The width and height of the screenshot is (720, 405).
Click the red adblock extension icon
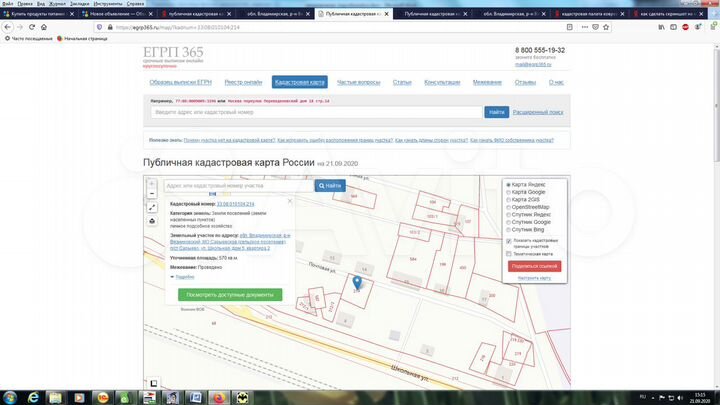pyautogui.click(x=685, y=27)
